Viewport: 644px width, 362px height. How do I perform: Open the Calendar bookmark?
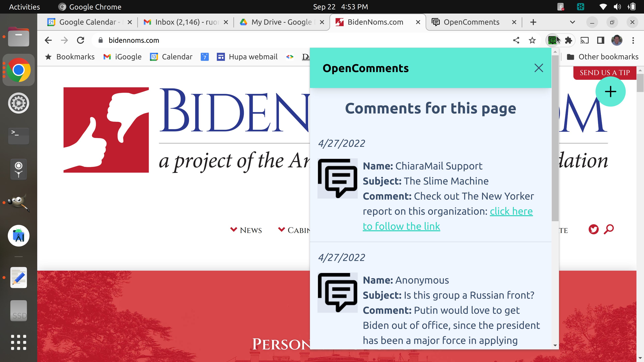coord(171,57)
